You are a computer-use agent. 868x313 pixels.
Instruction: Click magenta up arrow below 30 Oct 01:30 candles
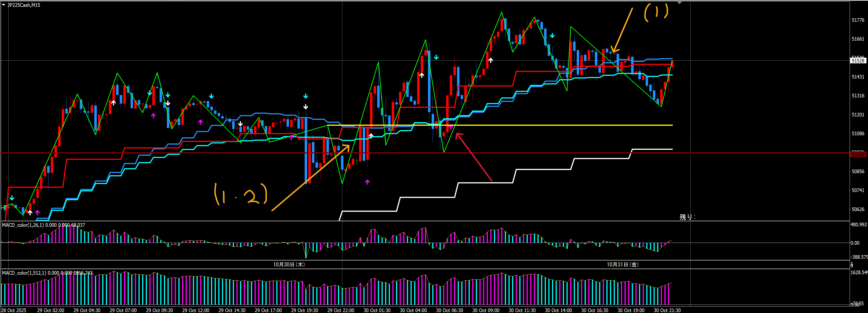[x=367, y=182]
